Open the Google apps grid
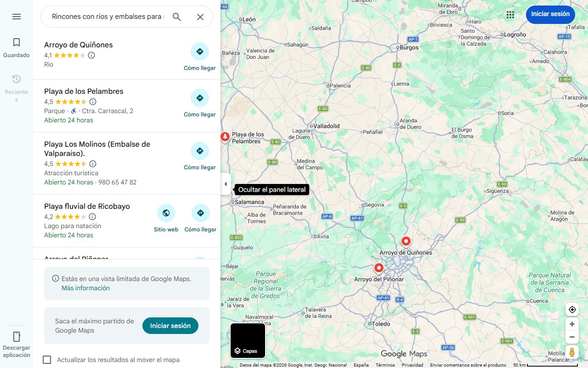 click(510, 15)
